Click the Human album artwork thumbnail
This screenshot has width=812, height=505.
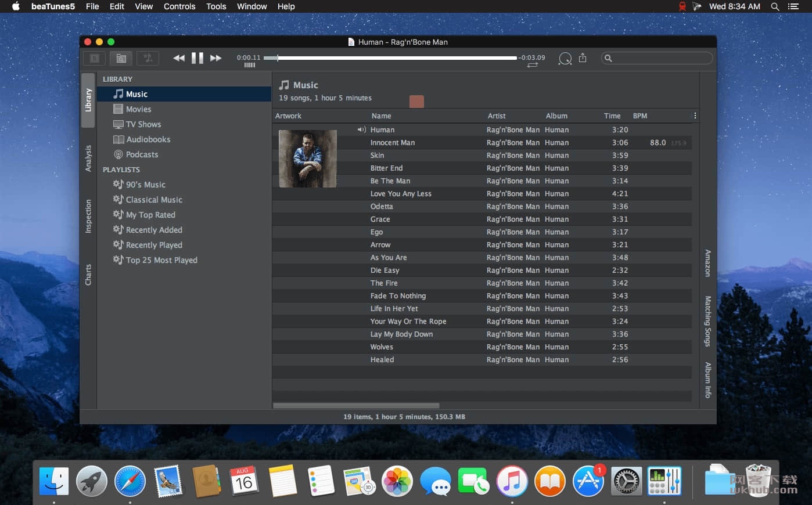[308, 158]
